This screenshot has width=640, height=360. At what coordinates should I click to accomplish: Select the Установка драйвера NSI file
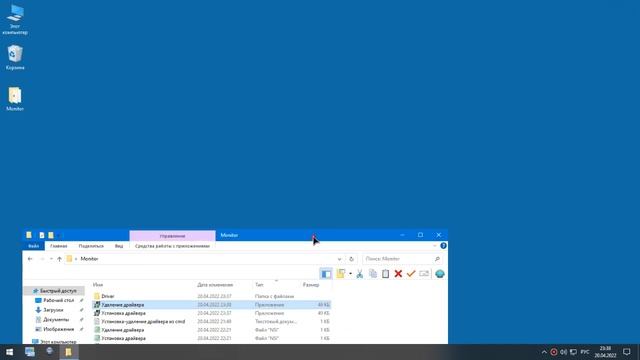(211, 338)
